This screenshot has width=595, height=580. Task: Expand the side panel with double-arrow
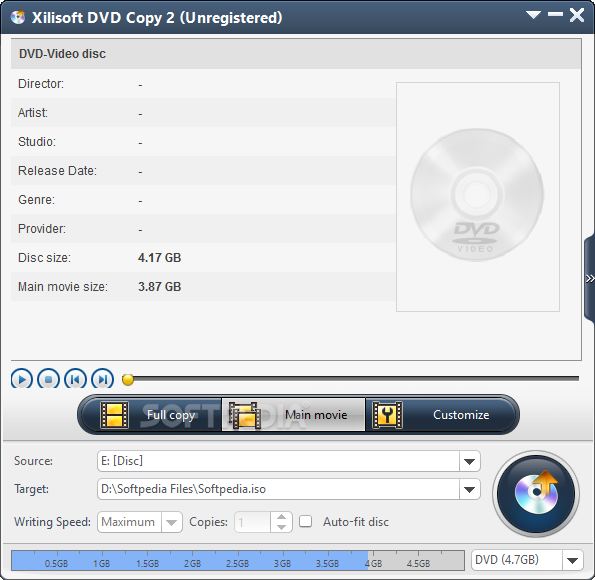coord(590,279)
